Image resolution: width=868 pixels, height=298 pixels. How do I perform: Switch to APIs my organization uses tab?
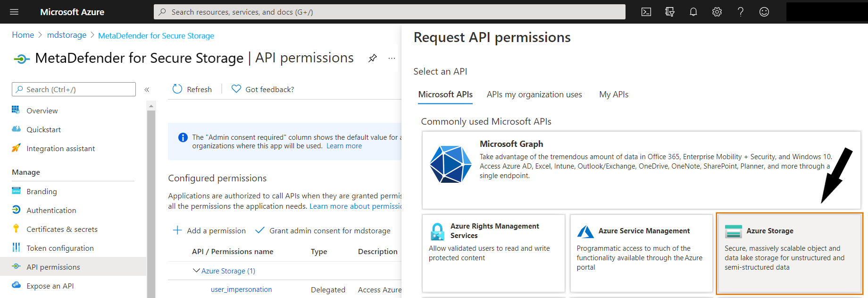click(x=534, y=94)
